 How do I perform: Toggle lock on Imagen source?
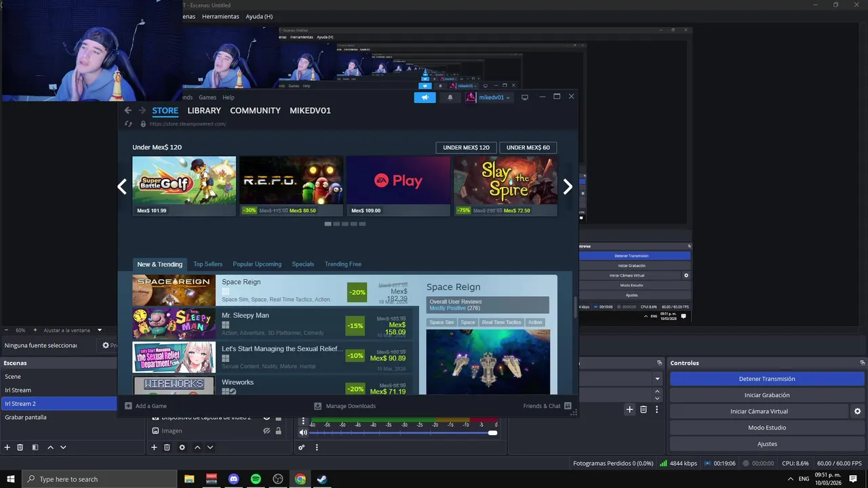(278, 430)
